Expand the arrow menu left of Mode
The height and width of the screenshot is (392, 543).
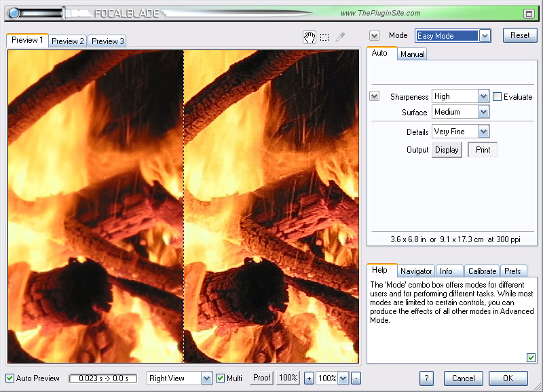(x=375, y=35)
